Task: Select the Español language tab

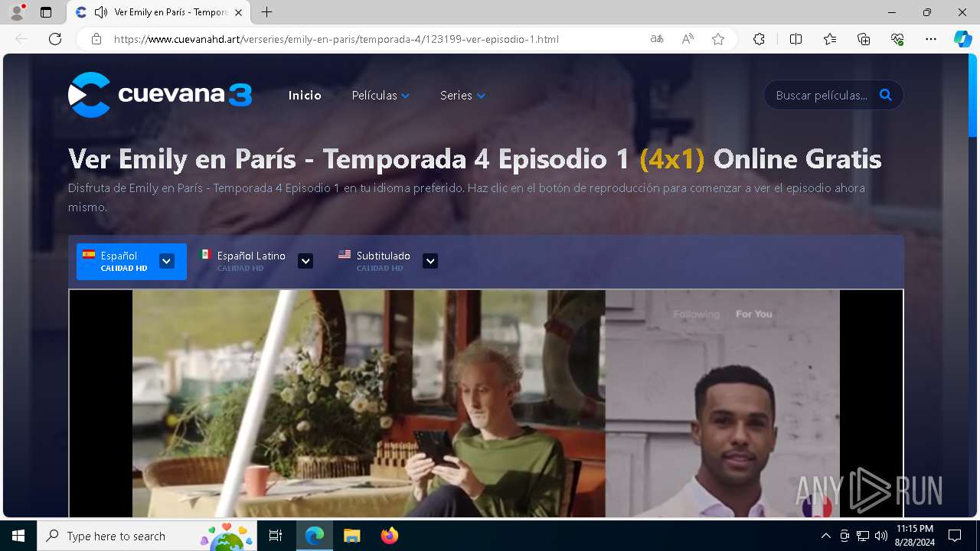Action: [132, 262]
